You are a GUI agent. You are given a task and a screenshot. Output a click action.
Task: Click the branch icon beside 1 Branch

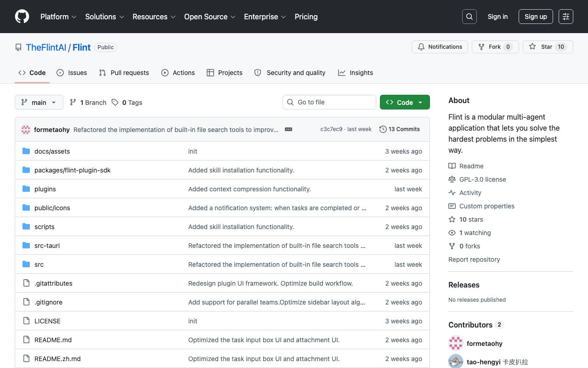point(73,102)
